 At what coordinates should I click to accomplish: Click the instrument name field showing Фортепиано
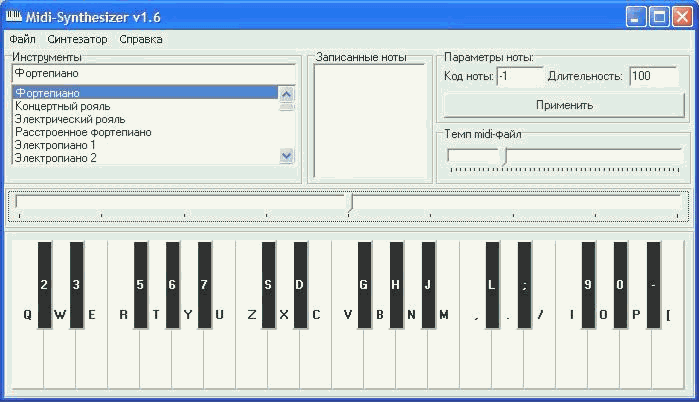153,74
